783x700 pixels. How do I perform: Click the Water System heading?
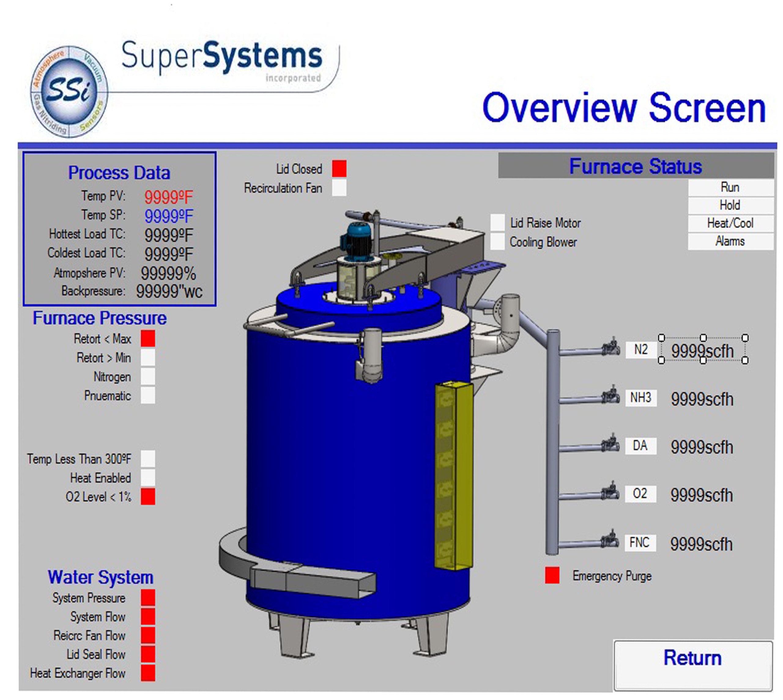pyautogui.click(x=100, y=577)
